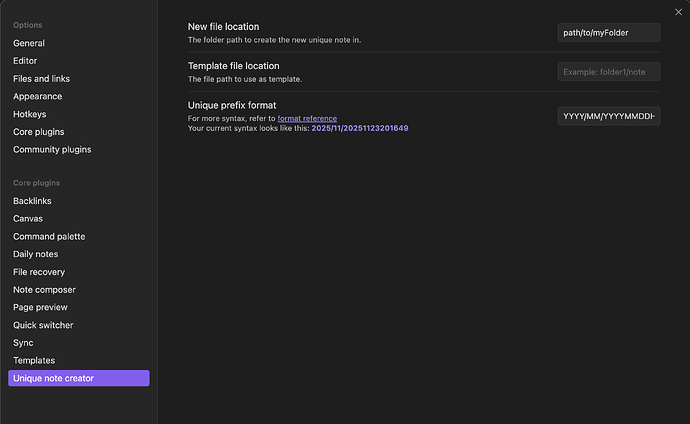Open General settings
This screenshot has height=424, width=690.
[x=29, y=43]
